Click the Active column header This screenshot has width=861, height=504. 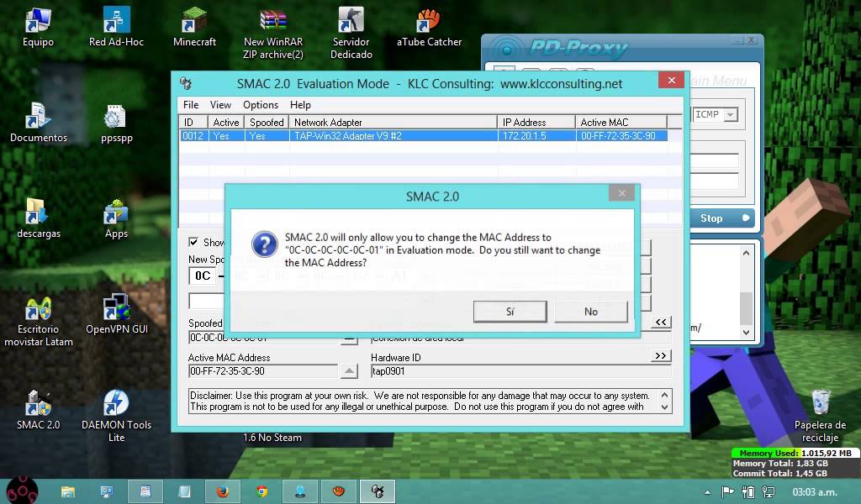tap(225, 123)
